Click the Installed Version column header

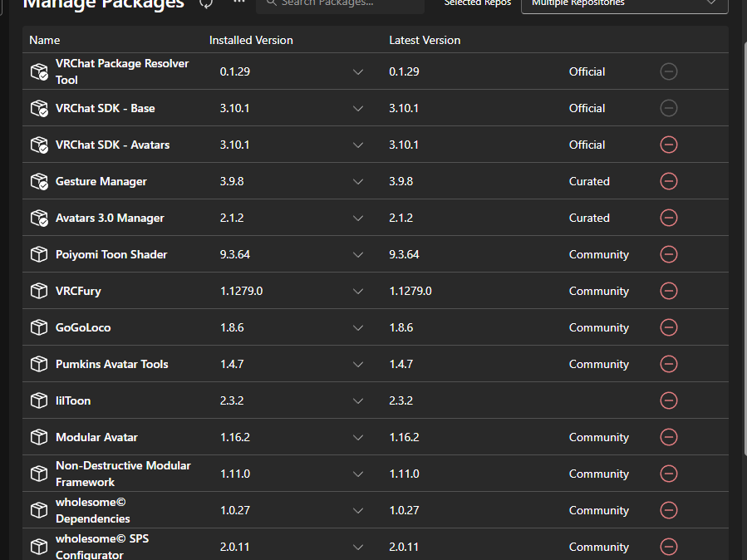coord(251,40)
